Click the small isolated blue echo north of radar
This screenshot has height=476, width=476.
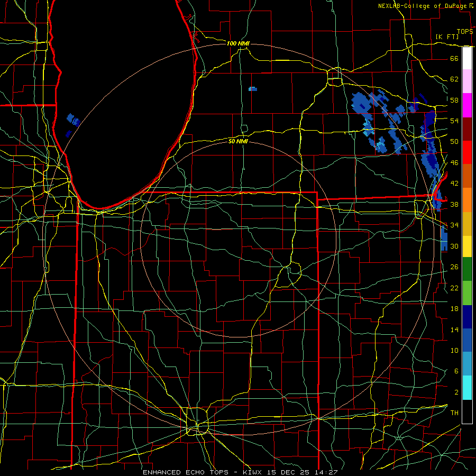point(253,89)
